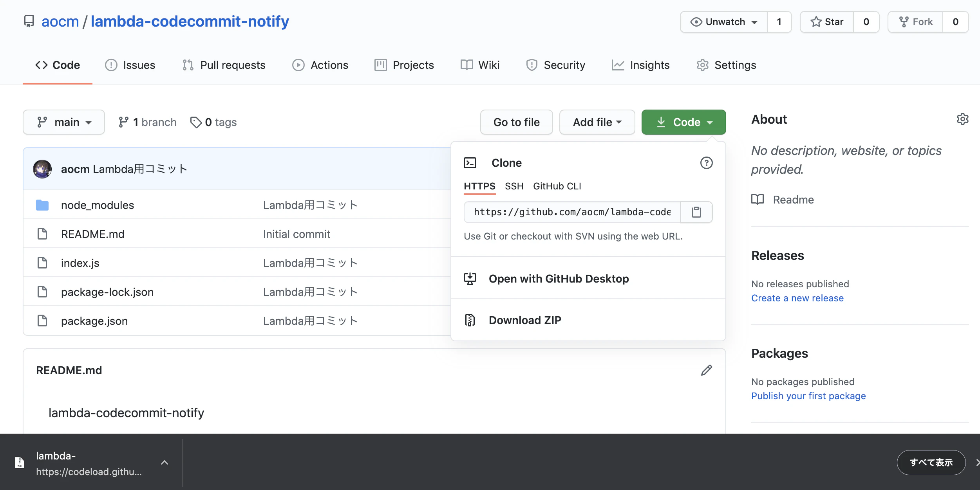The image size is (980, 490).
Task: Toggle the green Code dropdown button
Action: tap(683, 122)
